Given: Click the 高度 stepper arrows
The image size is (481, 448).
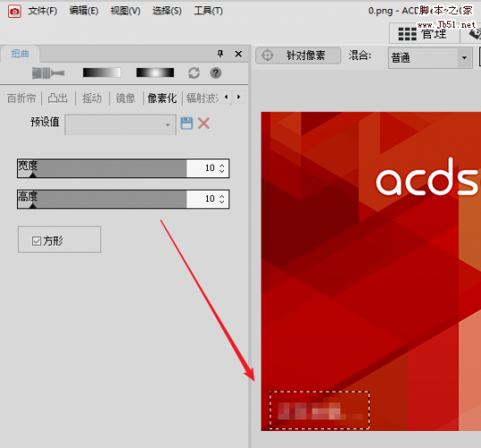Looking at the screenshot, I should (222, 199).
